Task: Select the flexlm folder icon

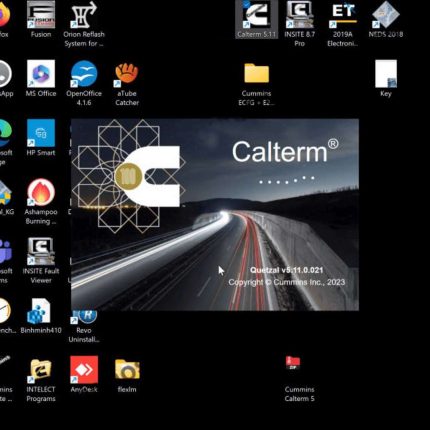Action: 127,375
